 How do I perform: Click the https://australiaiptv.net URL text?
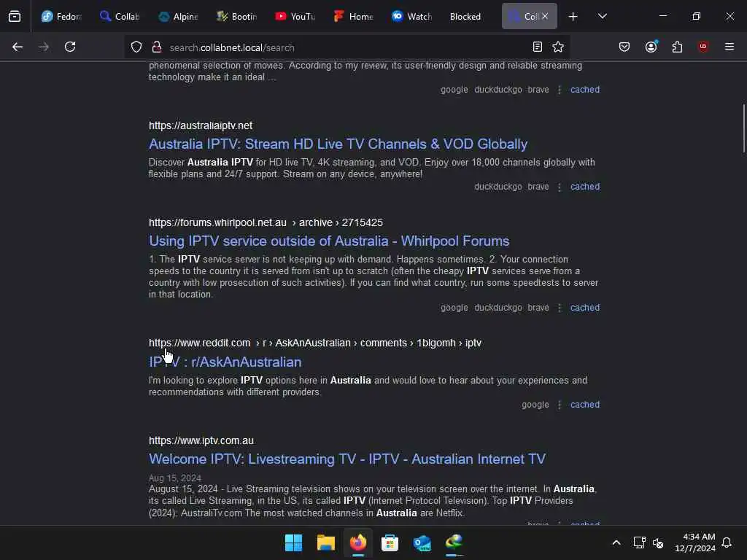point(200,125)
